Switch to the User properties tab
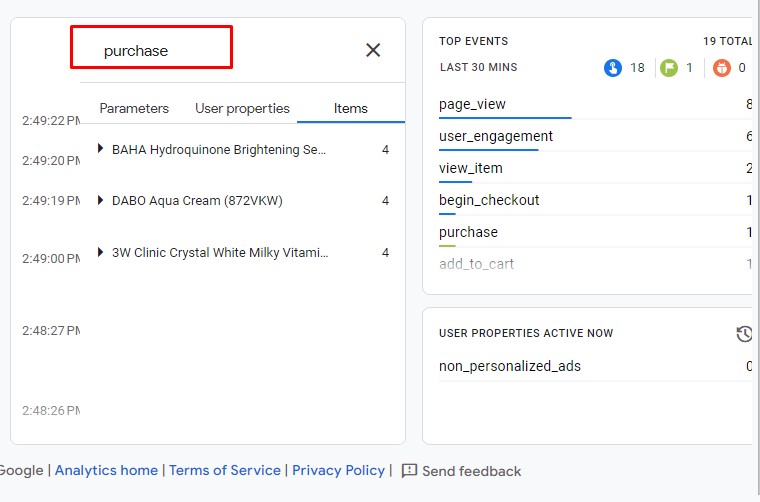This screenshot has height=502, width=760. tap(242, 108)
